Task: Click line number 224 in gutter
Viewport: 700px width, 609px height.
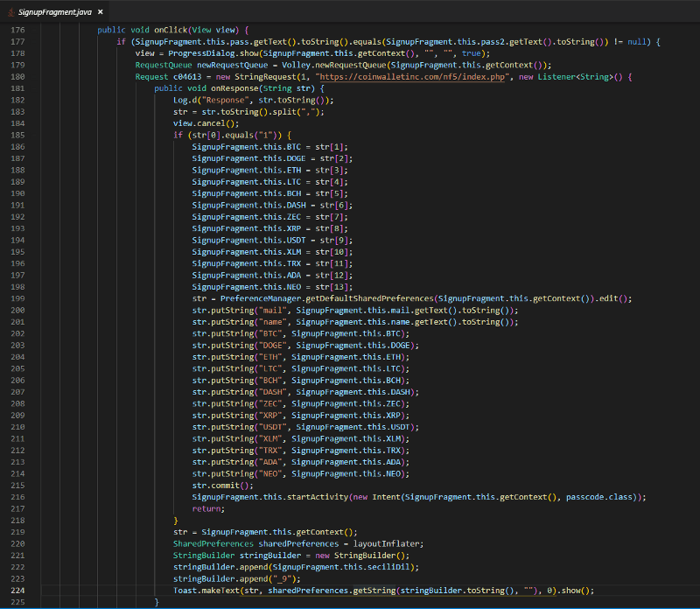Action: [x=17, y=591]
